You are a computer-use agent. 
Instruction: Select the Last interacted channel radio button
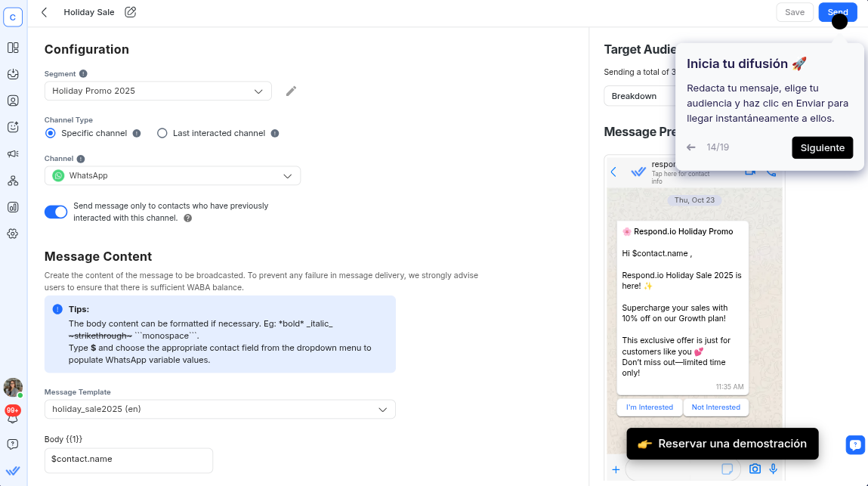tap(162, 133)
